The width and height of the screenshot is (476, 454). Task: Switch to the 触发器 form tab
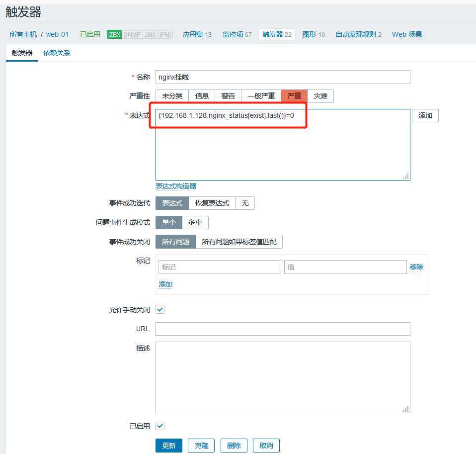pos(22,53)
